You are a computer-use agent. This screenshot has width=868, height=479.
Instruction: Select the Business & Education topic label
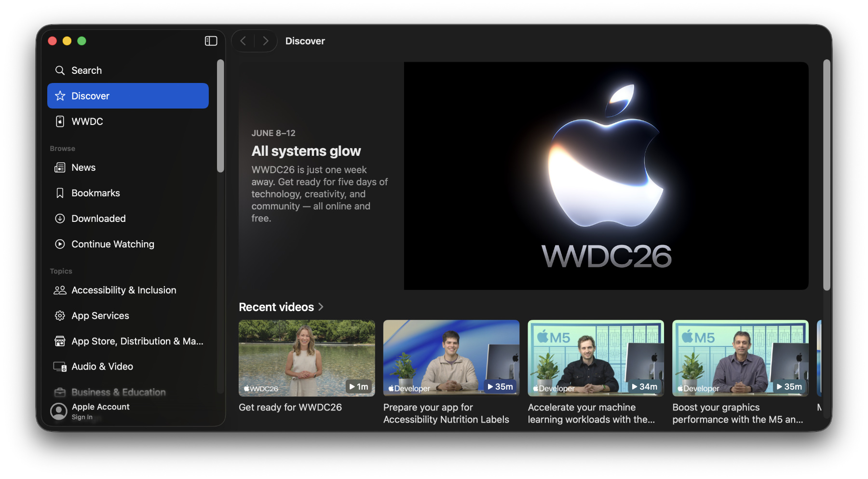point(119,392)
